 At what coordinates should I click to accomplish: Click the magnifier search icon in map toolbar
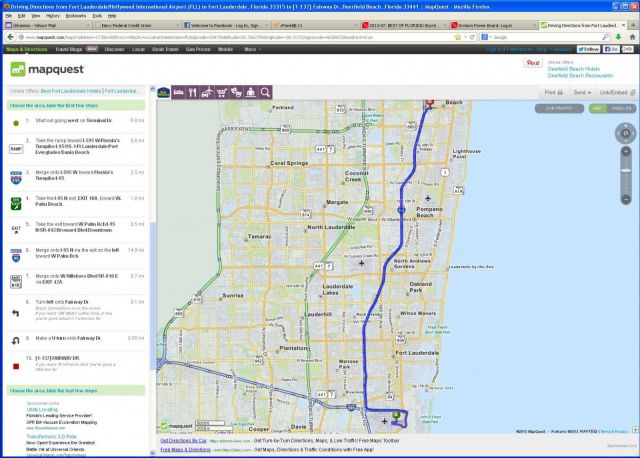click(x=265, y=93)
